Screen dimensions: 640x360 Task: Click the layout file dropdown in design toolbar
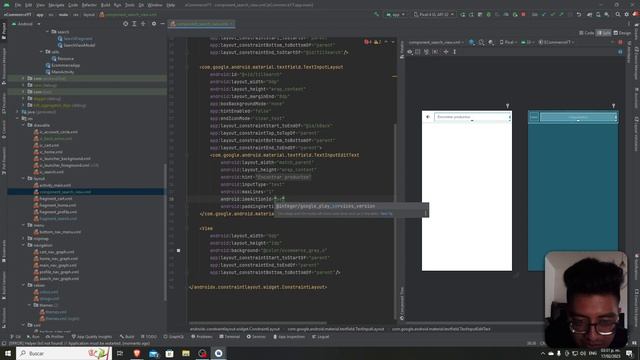[436, 42]
